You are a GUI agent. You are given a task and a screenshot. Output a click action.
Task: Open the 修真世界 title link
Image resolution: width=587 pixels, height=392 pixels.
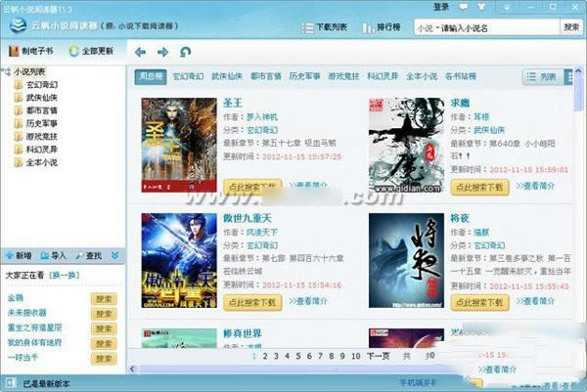[x=243, y=333]
